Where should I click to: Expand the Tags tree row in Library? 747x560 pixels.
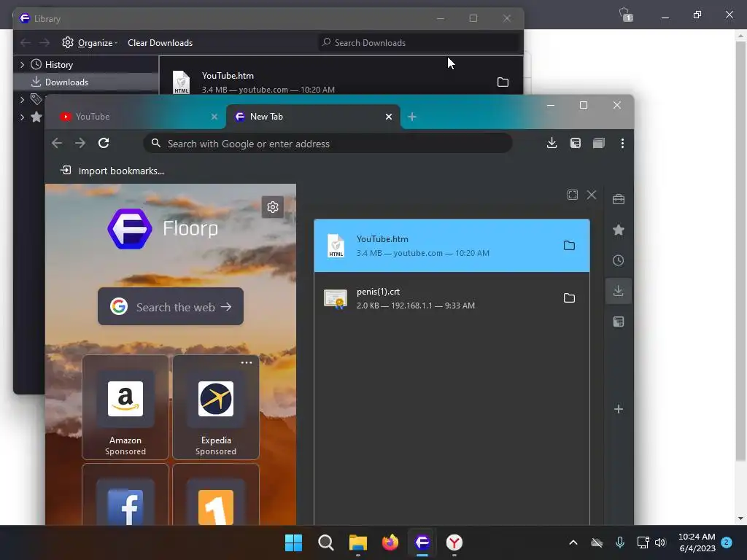(x=22, y=99)
